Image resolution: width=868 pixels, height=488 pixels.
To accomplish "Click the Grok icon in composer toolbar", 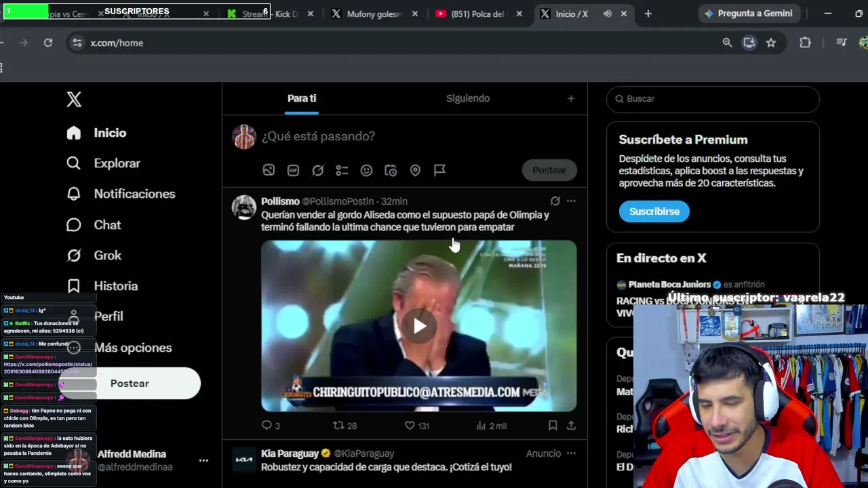I will pyautogui.click(x=317, y=170).
